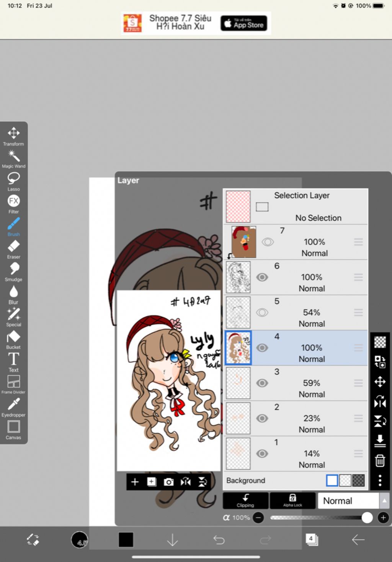Open the Canvas tool
Viewport: 392px width, 562px height.
pos(13,430)
